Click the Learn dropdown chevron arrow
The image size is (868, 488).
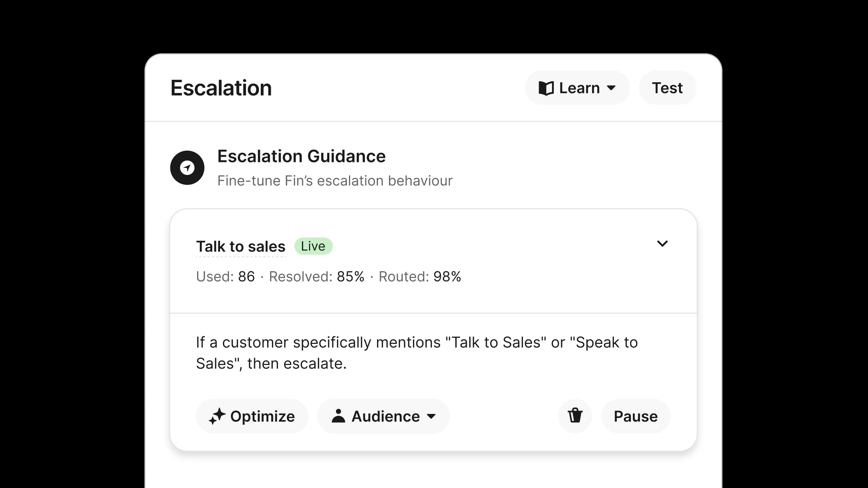[611, 88]
